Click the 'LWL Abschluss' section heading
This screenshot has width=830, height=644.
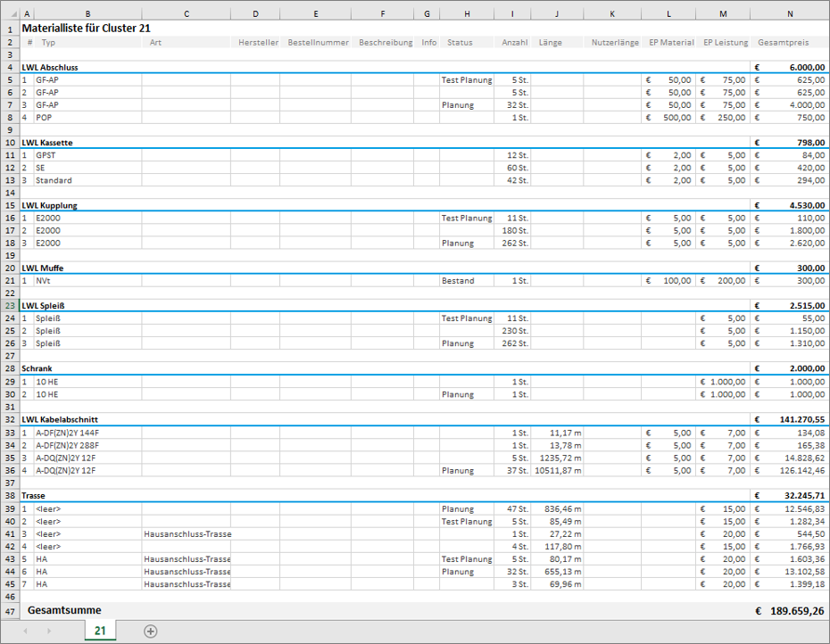coord(50,67)
